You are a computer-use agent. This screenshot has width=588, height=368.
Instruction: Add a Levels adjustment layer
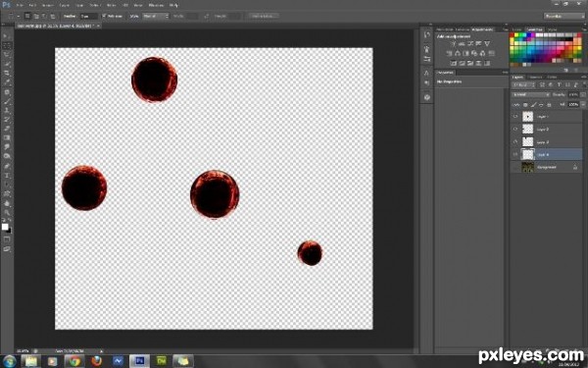click(462, 44)
